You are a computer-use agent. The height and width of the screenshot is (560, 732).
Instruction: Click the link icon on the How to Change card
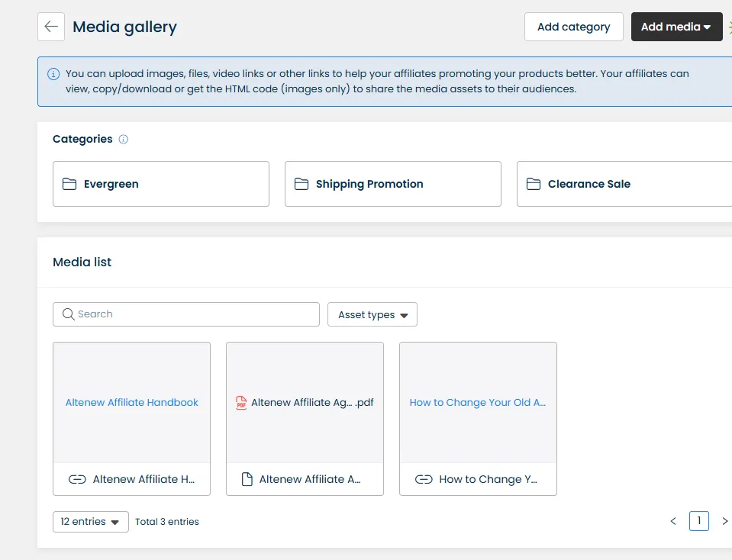tap(424, 479)
